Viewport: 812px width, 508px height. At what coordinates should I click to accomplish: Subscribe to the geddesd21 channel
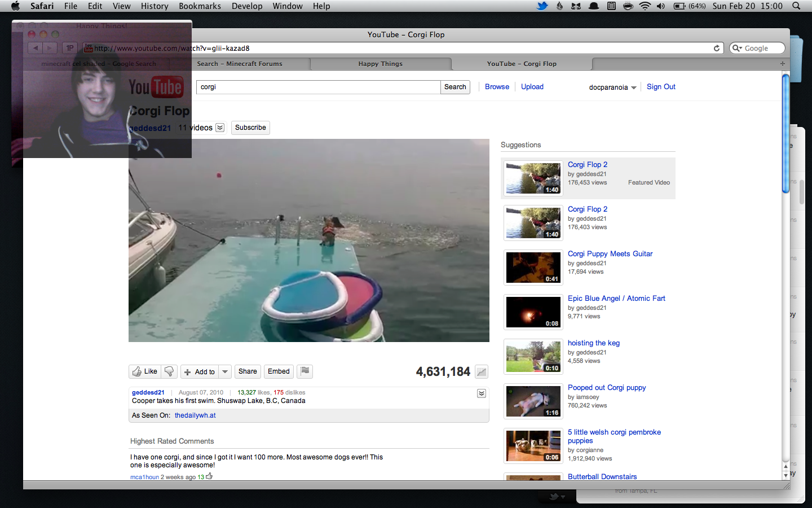250,128
